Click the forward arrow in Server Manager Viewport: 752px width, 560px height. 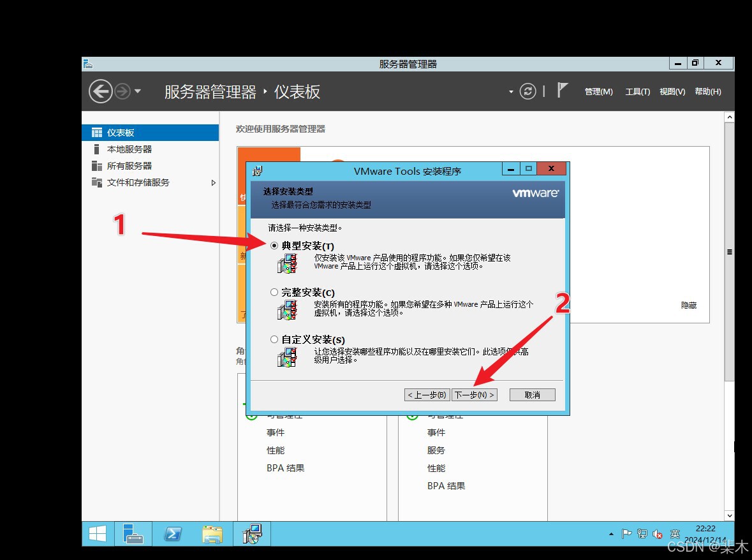click(x=122, y=91)
